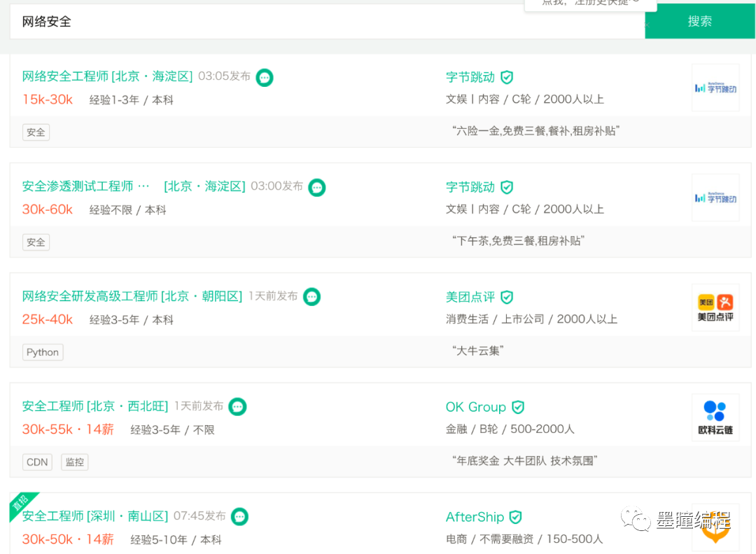Open company AfterShip link

click(475, 518)
